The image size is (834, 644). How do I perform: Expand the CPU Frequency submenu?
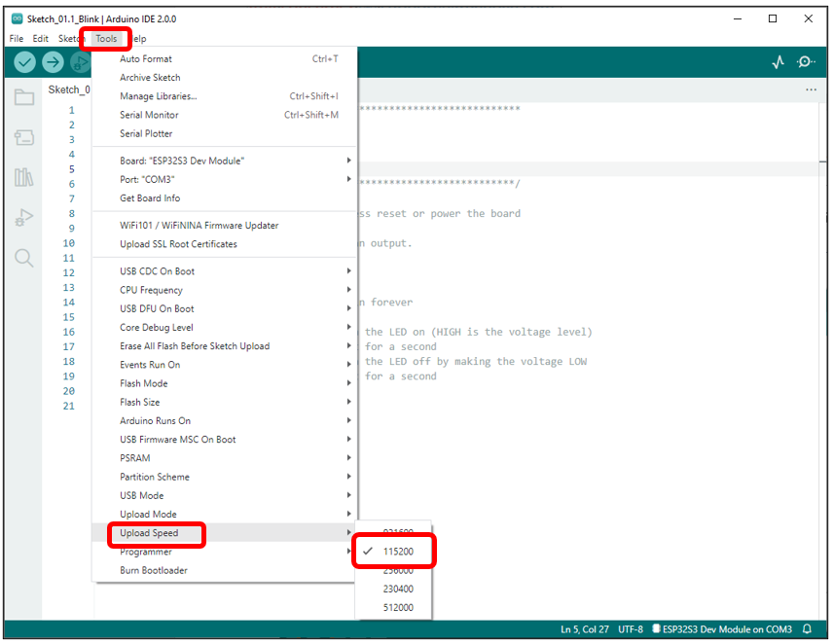coord(224,290)
